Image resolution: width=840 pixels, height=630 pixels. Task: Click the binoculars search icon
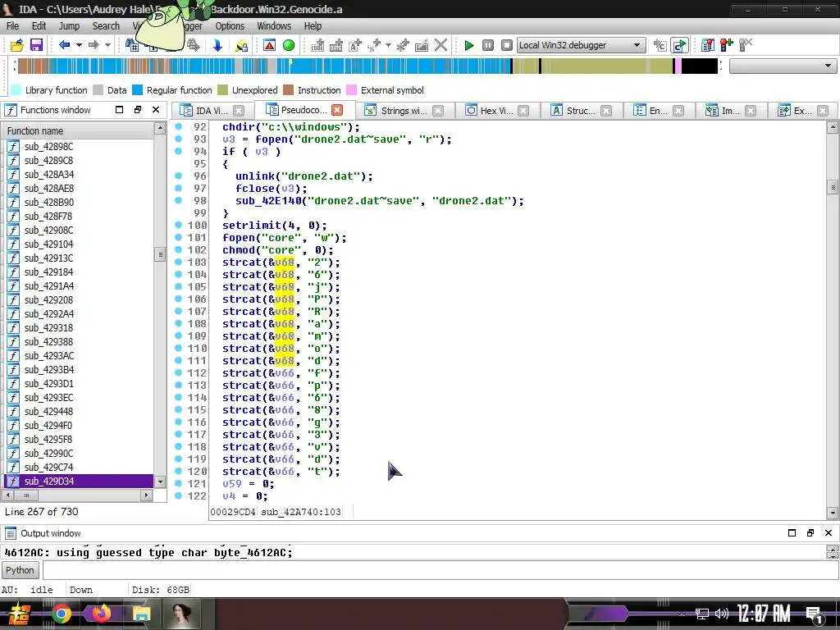pos(131,45)
